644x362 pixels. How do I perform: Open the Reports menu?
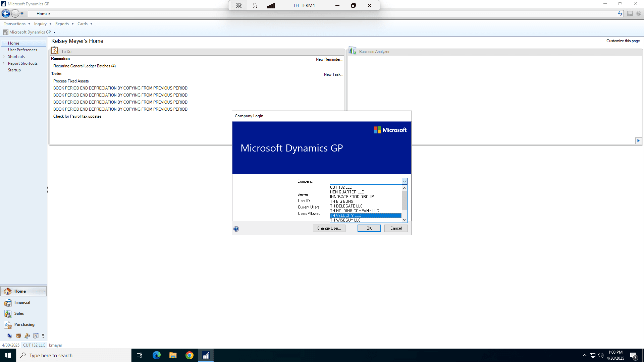tap(64, 24)
